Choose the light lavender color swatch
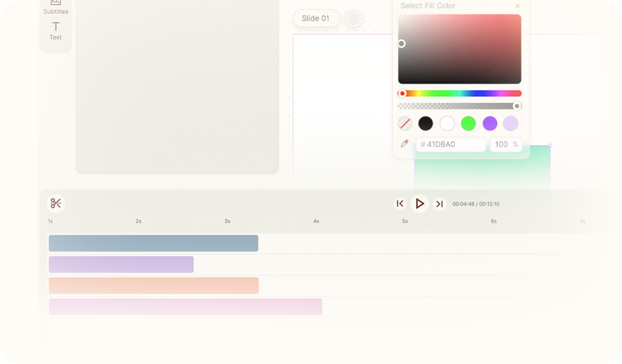This screenshot has width=622, height=364. pos(511,123)
